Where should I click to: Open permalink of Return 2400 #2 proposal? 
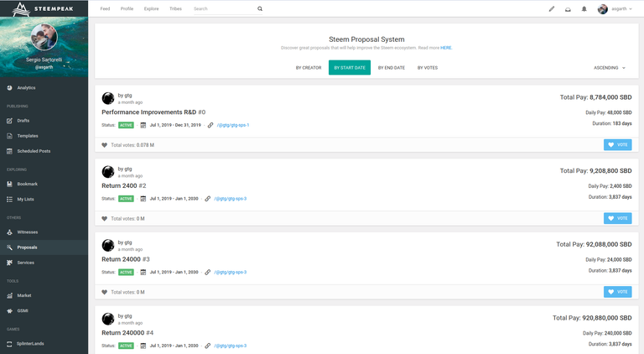[x=231, y=199]
